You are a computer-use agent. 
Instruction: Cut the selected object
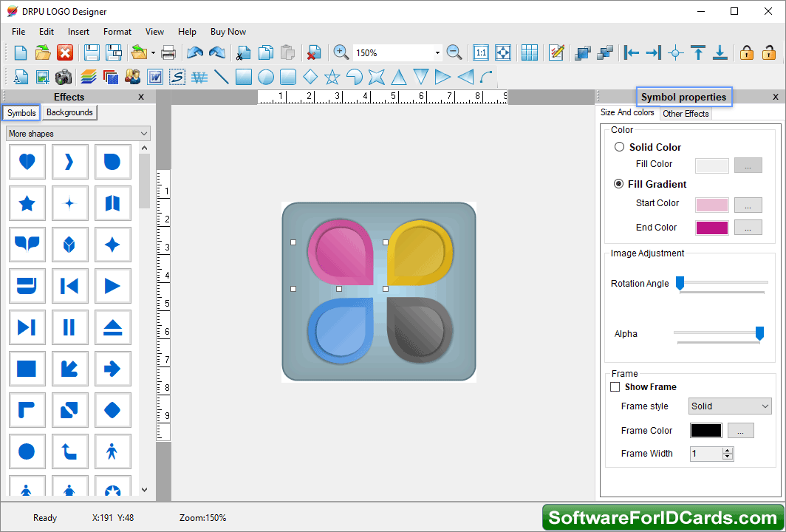pyautogui.click(x=244, y=52)
